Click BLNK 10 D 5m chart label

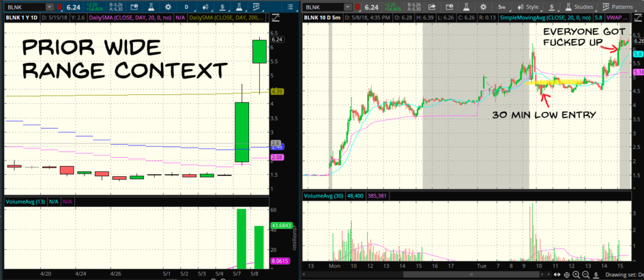323,18
